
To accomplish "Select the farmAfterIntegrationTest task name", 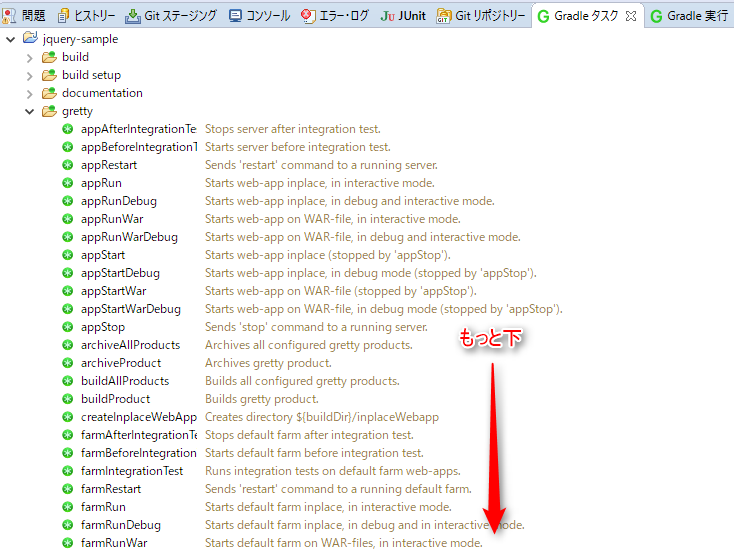I will click(139, 435).
